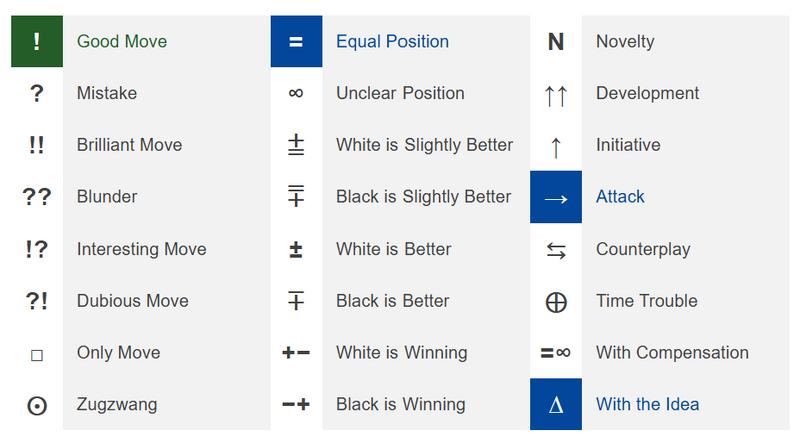Viewport: 800px width, 443px height.
Task: Select the Zugzwang circled dot icon
Action: 37,405
